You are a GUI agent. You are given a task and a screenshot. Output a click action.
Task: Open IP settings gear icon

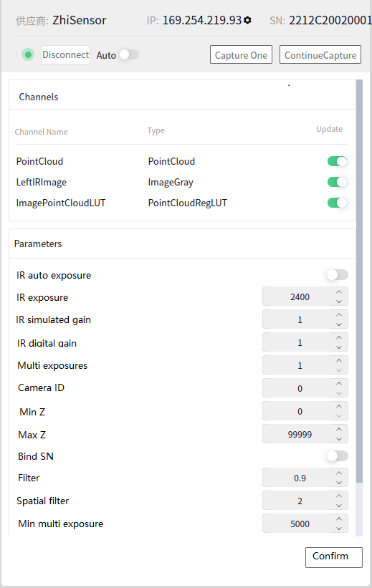pos(247,20)
